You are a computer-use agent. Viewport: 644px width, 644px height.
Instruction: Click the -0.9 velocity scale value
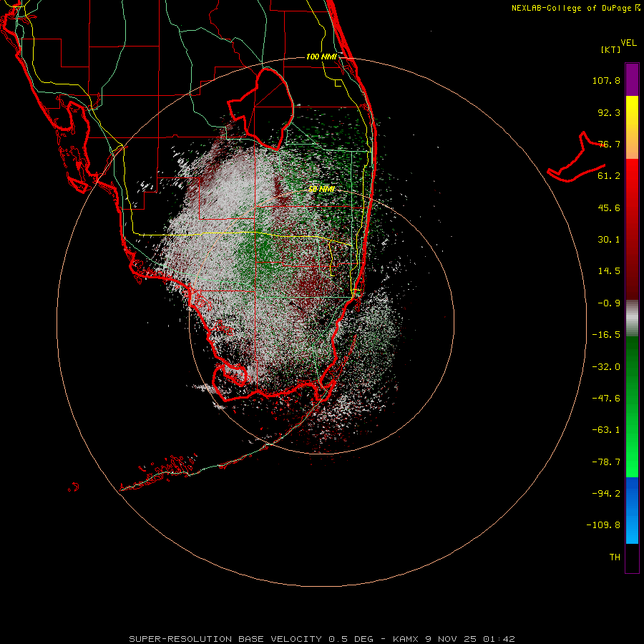(x=609, y=303)
